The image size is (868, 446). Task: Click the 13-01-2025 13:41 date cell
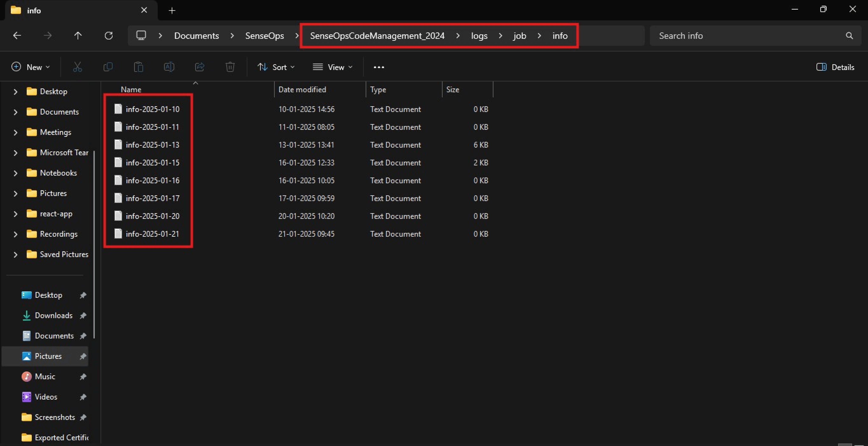pos(306,145)
